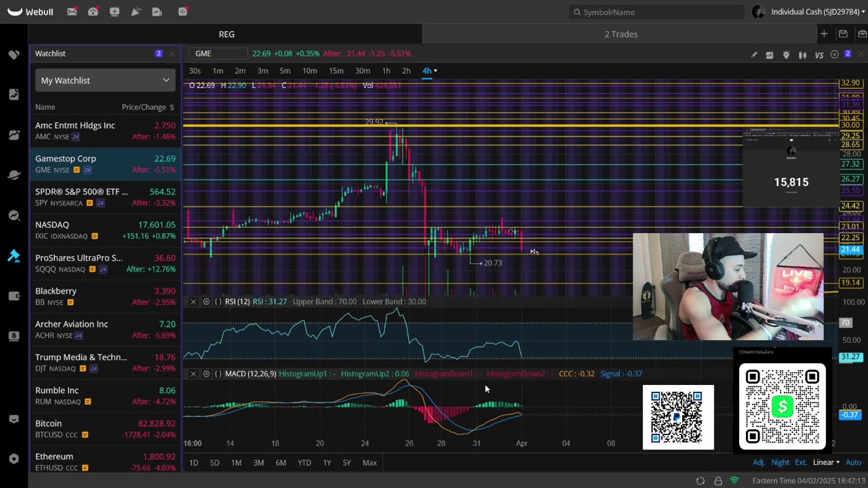Open the party popper promotions icon
868x488 pixels.
click(x=136, y=12)
